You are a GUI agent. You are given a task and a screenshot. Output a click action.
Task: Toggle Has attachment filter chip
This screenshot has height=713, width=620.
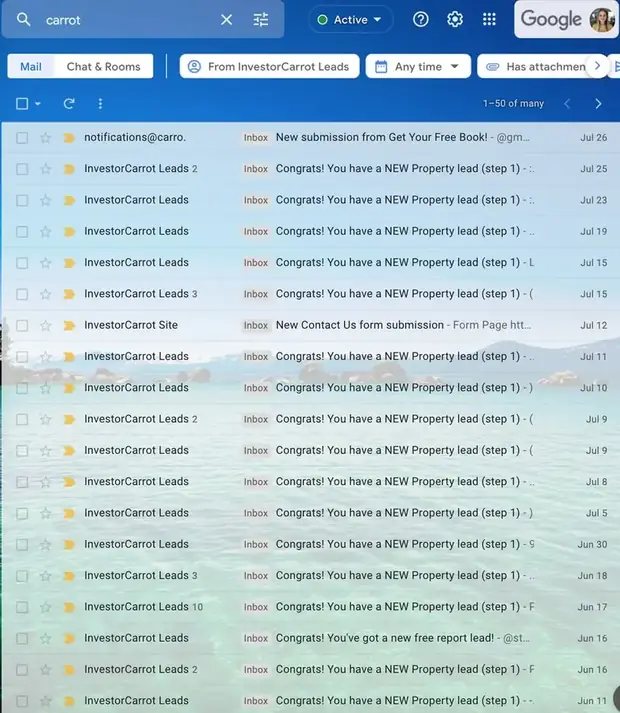536,66
